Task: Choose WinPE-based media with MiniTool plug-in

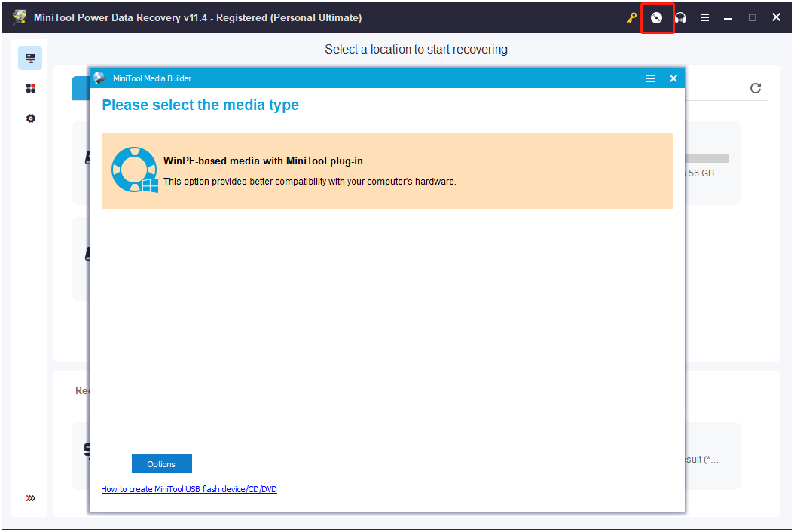Action: click(x=387, y=171)
